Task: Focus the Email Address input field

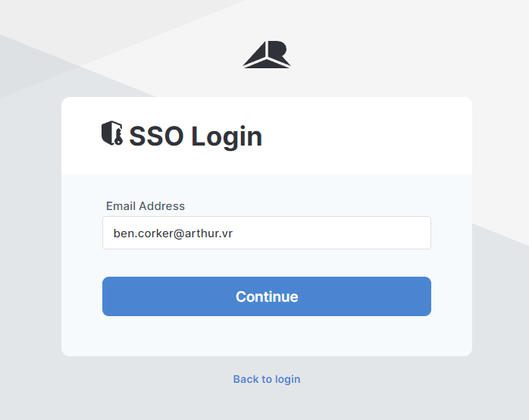Action: [x=267, y=233]
